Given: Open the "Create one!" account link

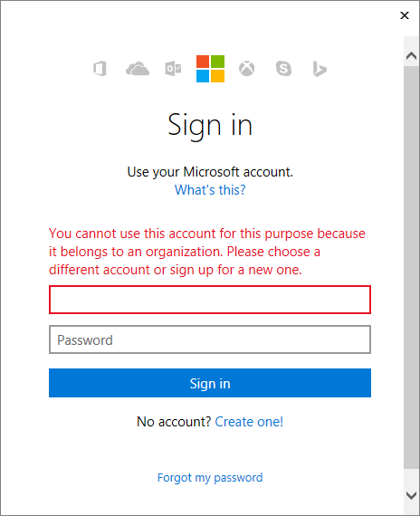Looking at the screenshot, I should coord(249,422).
